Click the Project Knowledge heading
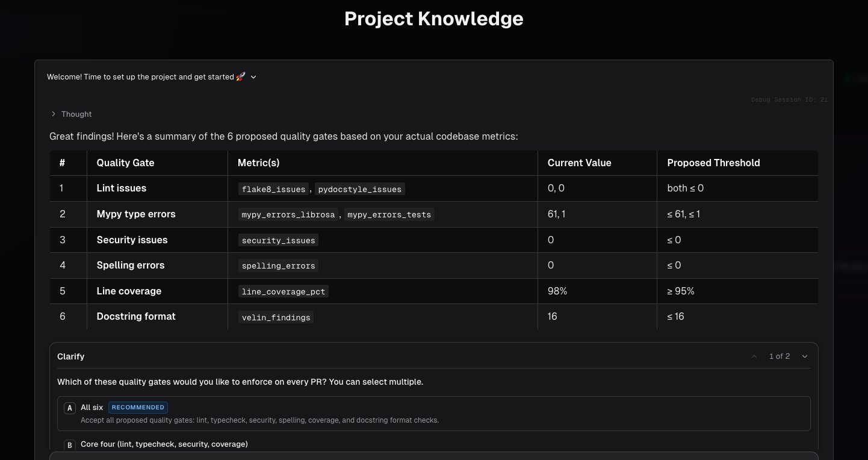Image resolution: width=868 pixels, height=460 pixels. coord(434,19)
